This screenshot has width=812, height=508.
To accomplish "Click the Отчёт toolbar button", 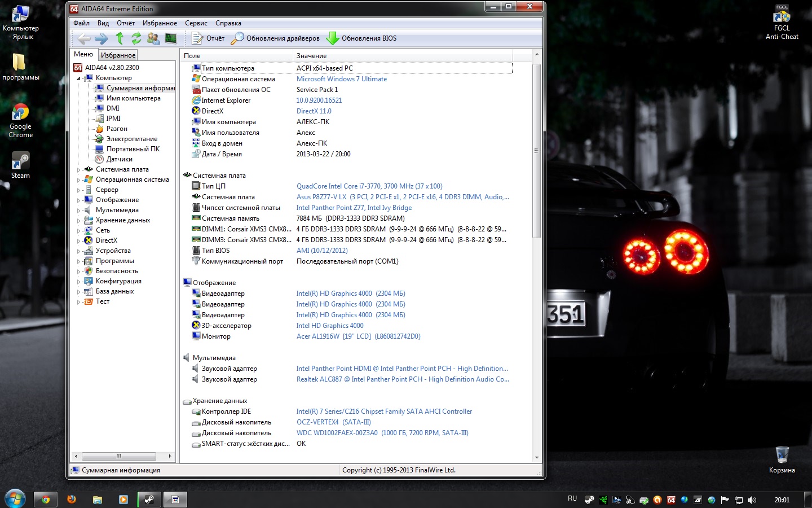I will (x=208, y=38).
